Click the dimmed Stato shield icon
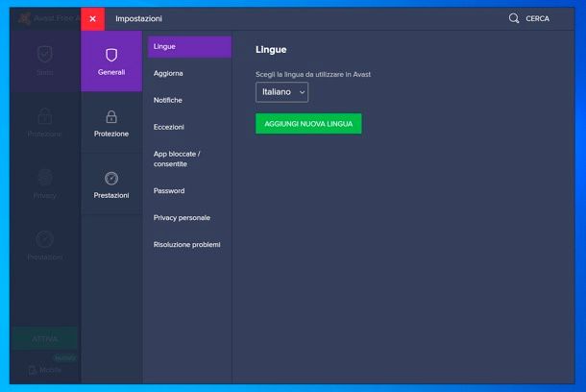Image resolution: width=586 pixels, height=392 pixels. 45,54
